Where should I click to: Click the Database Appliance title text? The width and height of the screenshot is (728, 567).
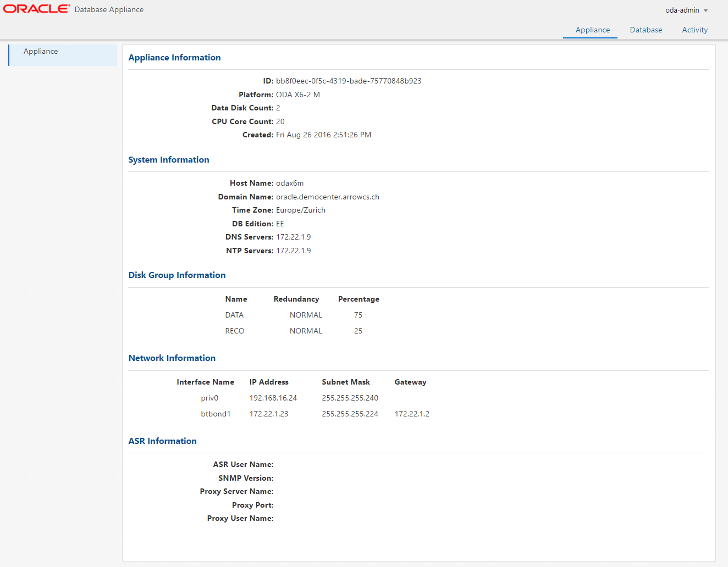[x=109, y=10]
